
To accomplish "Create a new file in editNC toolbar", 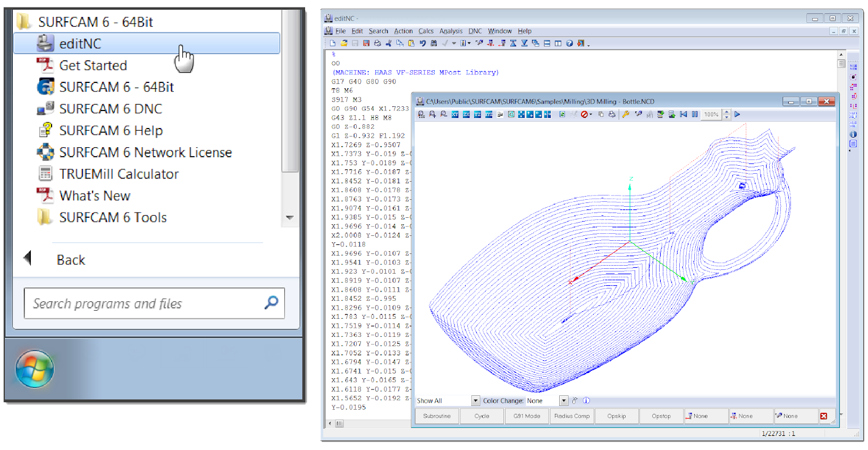I will [332, 44].
